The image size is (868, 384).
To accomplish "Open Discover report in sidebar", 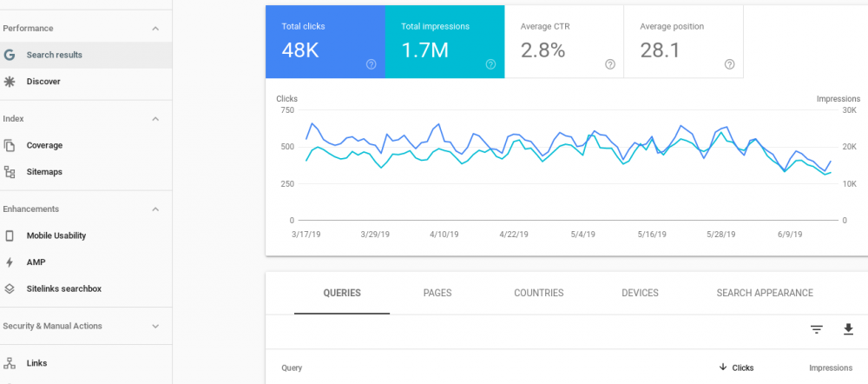I will tap(43, 82).
